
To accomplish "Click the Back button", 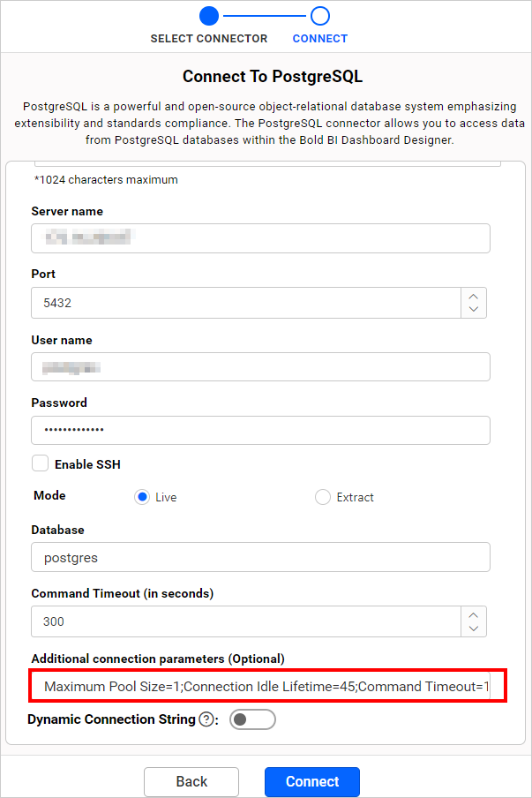I will click(x=191, y=781).
